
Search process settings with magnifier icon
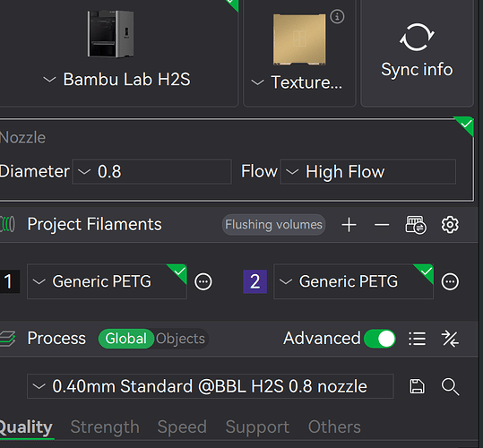click(450, 386)
